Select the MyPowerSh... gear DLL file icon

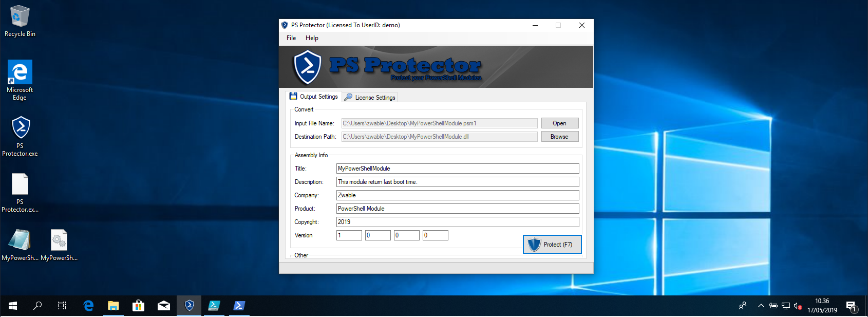tap(59, 245)
